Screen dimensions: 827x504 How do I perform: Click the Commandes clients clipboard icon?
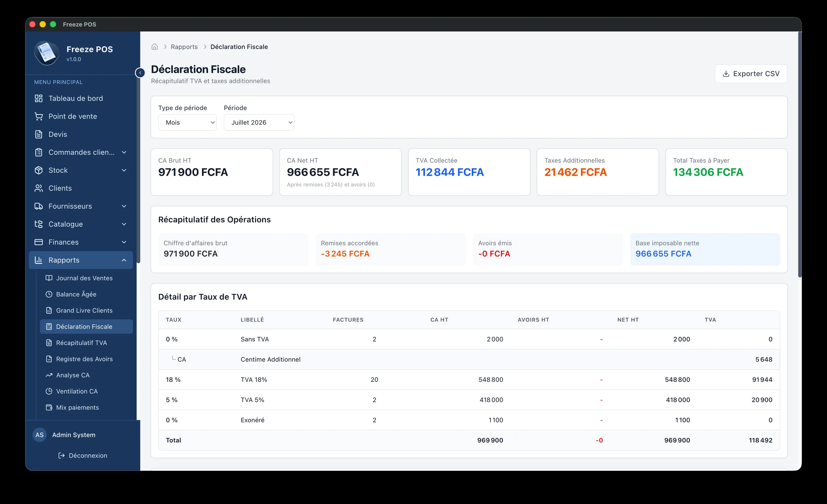pyautogui.click(x=38, y=152)
